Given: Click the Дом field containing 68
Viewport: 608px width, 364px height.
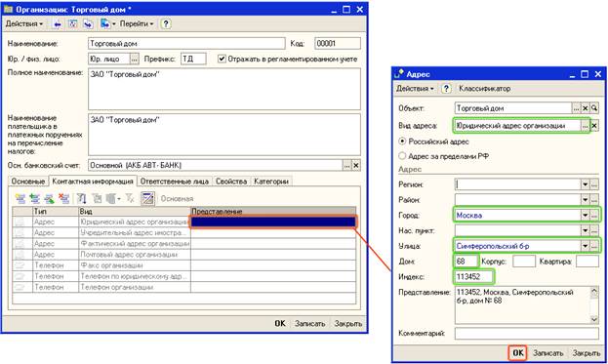Looking at the screenshot, I should 466,262.
